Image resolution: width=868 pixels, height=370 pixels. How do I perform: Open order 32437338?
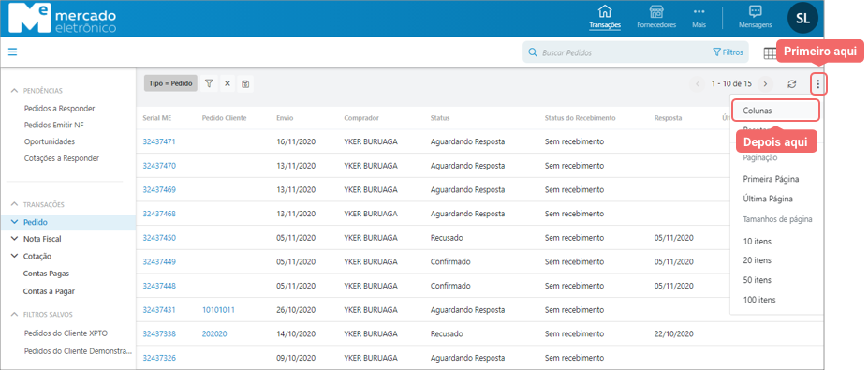pos(159,334)
